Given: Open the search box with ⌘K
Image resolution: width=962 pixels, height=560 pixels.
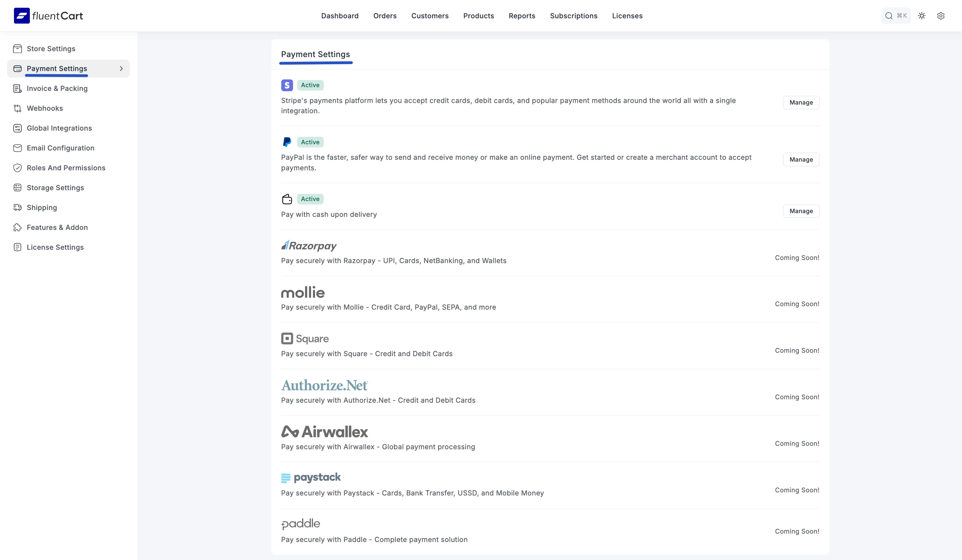Looking at the screenshot, I should (896, 16).
